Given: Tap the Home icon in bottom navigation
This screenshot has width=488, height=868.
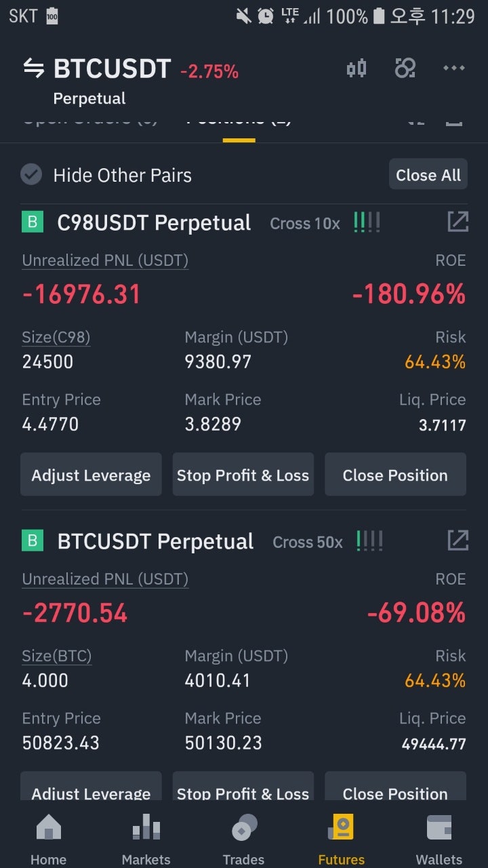Looking at the screenshot, I should click(48, 837).
